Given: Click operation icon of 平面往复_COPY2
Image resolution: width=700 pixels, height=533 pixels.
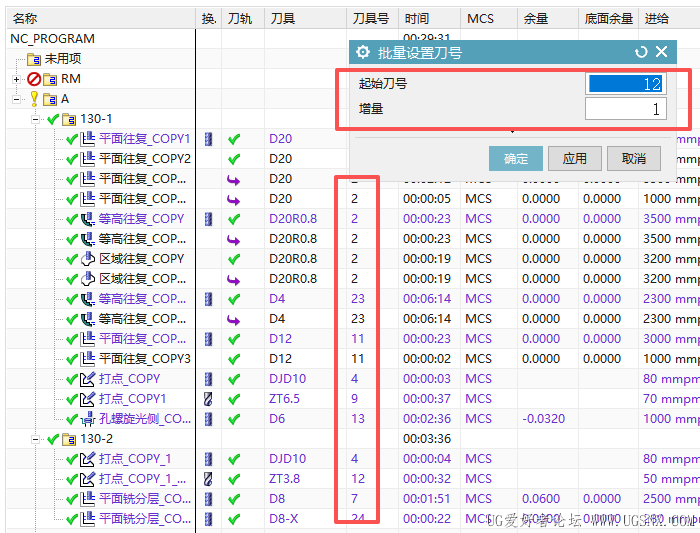Looking at the screenshot, I should [88, 159].
